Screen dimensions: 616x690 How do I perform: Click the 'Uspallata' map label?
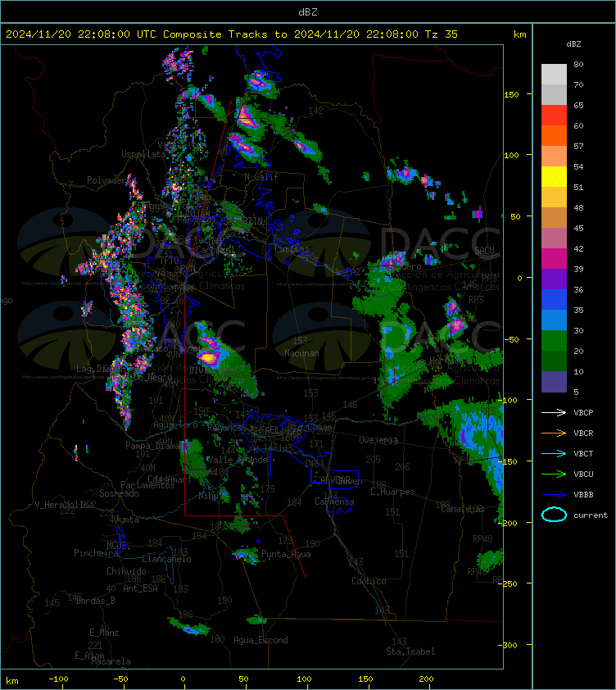[143, 154]
